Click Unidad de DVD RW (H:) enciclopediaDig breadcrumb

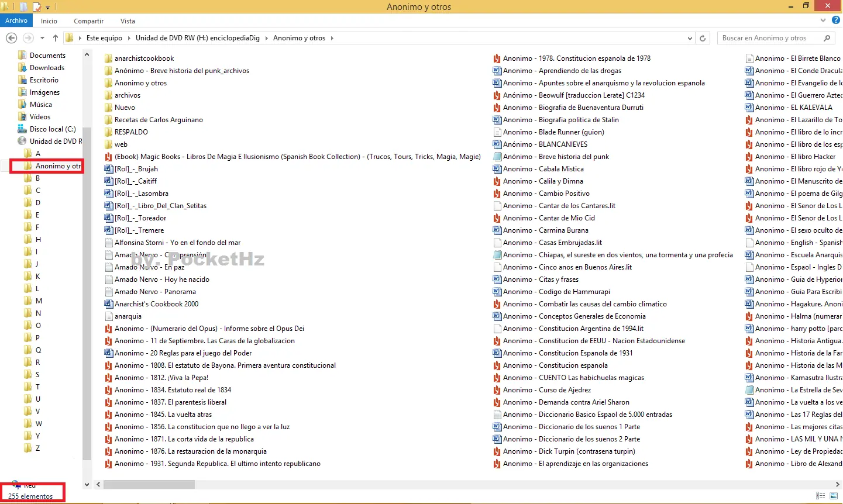(198, 38)
